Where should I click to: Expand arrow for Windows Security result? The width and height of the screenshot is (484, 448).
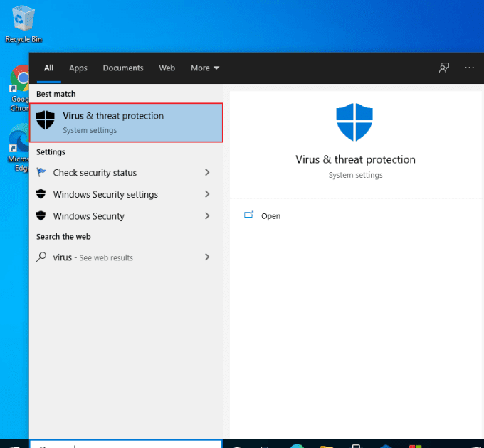[207, 216]
